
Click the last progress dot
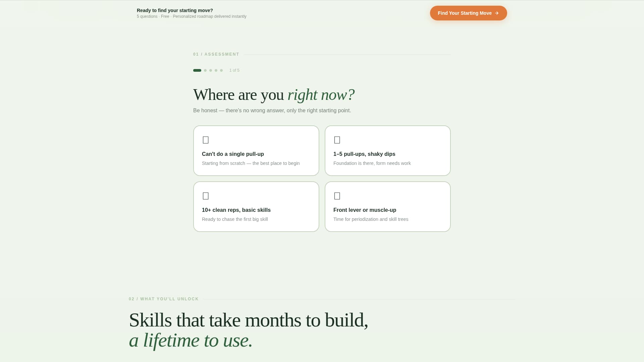[221, 70]
